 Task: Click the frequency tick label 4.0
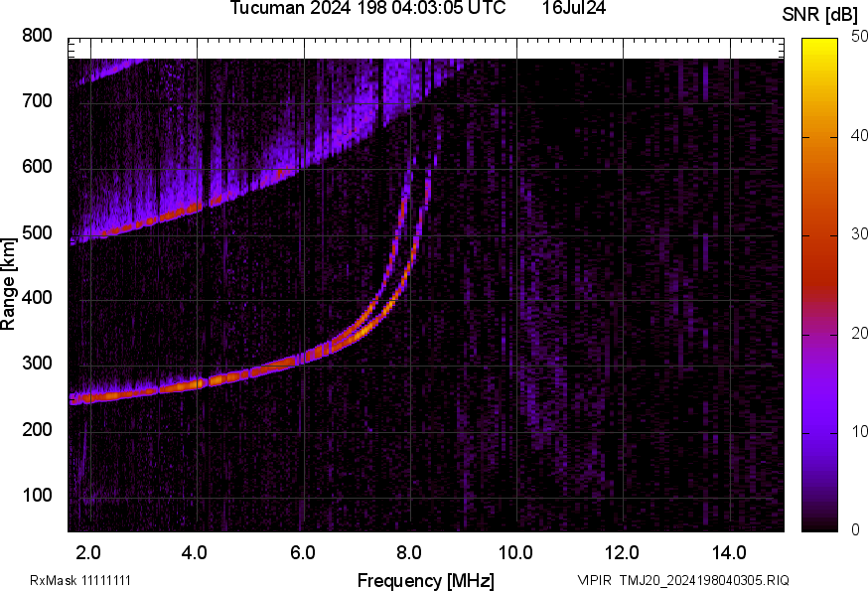[195, 552]
